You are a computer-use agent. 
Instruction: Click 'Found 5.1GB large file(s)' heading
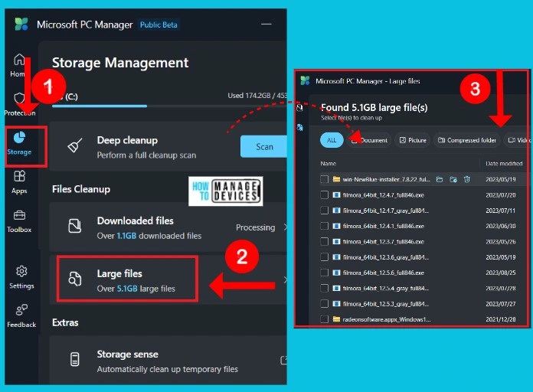(374, 107)
